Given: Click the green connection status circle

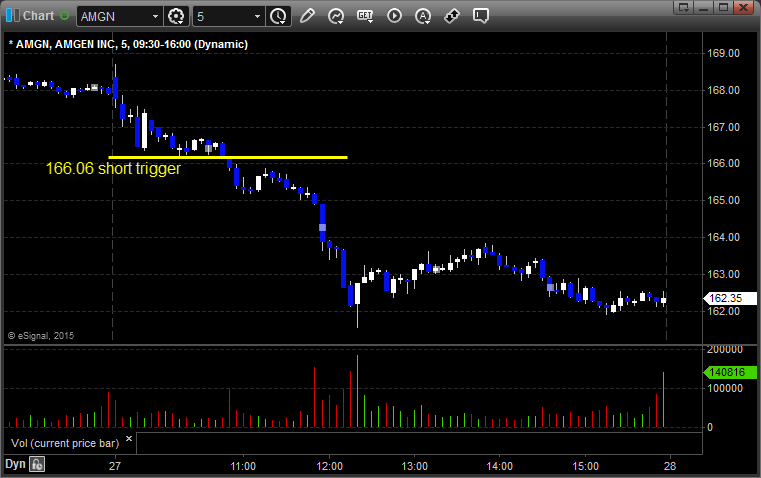Looking at the screenshot, I should (x=64, y=16).
